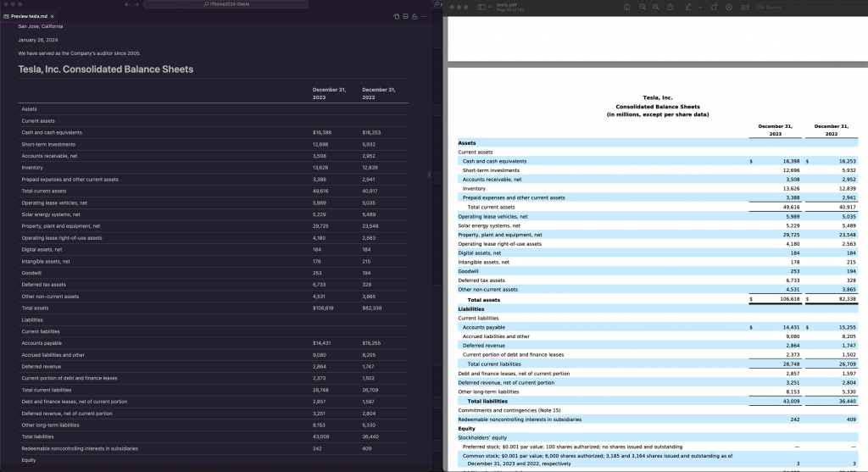The width and height of the screenshot is (868, 472).
Task: Click the bold 'Liabilities' heading in the PDF
Action: (x=471, y=309)
